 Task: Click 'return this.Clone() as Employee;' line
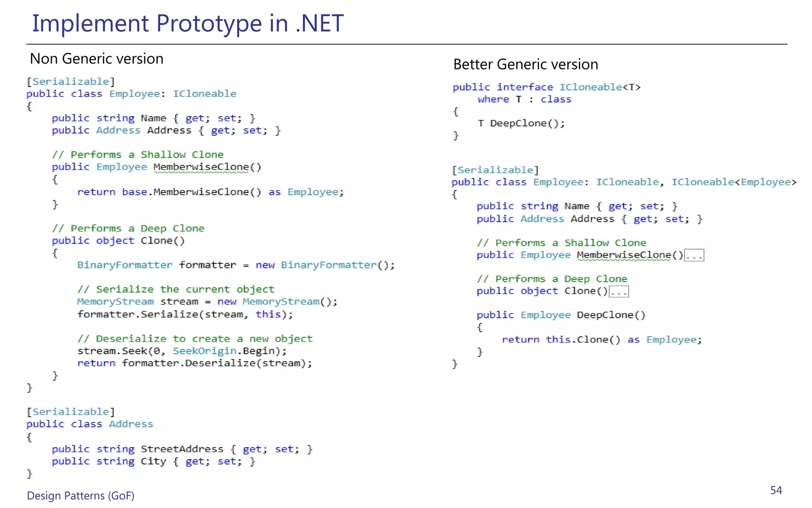pyautogui.click(x=602, y=339)
